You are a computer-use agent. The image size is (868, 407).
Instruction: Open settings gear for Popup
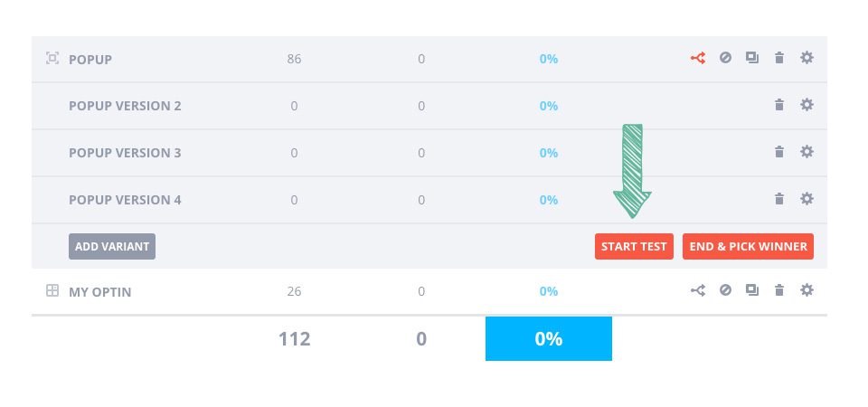[807, 59]
